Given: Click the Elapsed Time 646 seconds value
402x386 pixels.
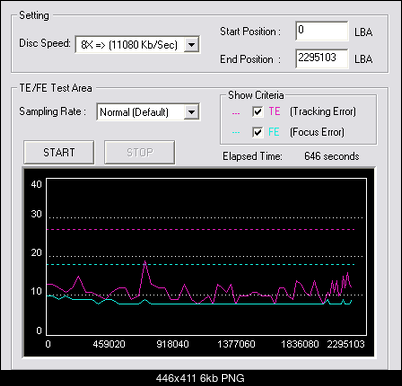Looking at the screenshot, I should tap(332, 156).
